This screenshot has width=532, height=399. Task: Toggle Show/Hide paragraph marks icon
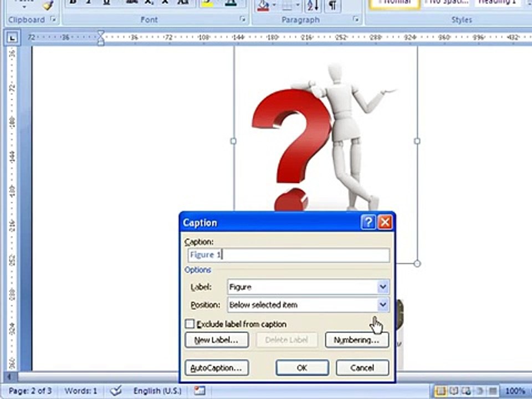332,6
